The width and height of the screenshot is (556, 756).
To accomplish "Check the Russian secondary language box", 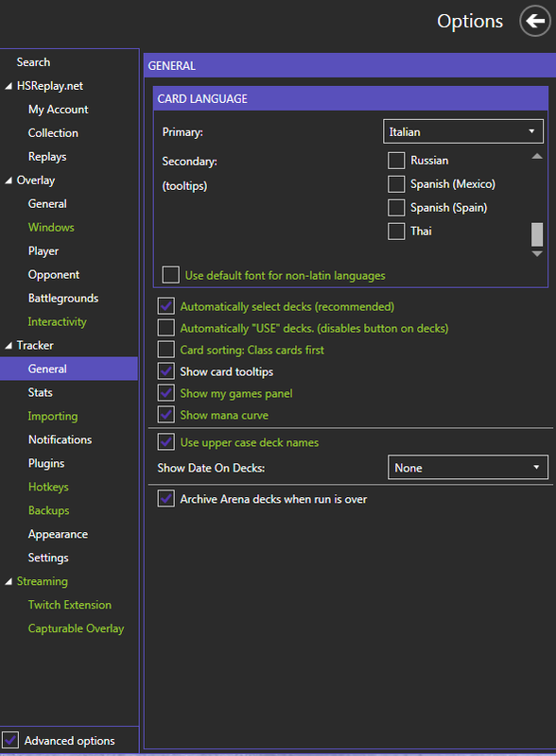I will pos(396,161).
